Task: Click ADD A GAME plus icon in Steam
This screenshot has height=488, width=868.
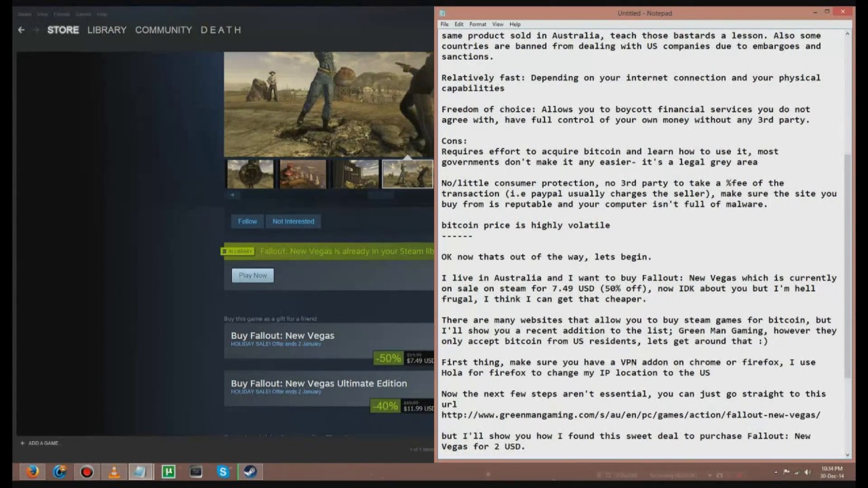Action: tap(22, 443)
